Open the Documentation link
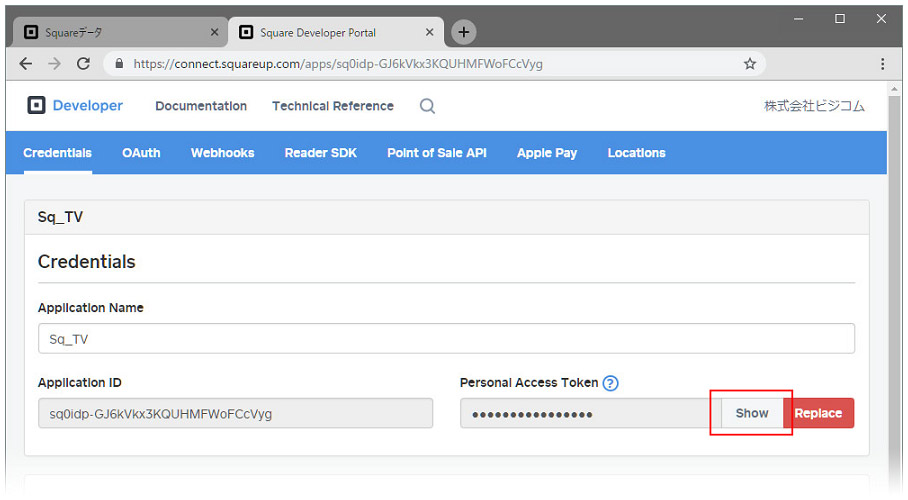The height and width of the screenshot is (500, 908). (x=201, y=106)
